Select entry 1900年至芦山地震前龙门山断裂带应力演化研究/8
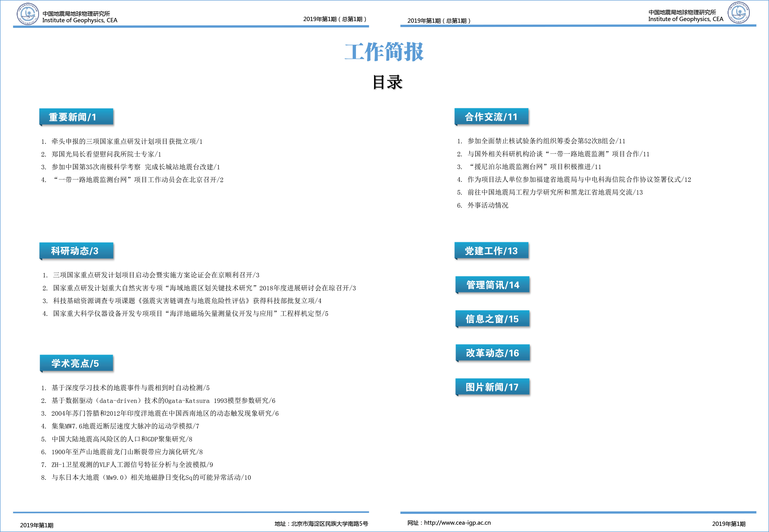Screen dimensions: 769x532 click(127, 452)
